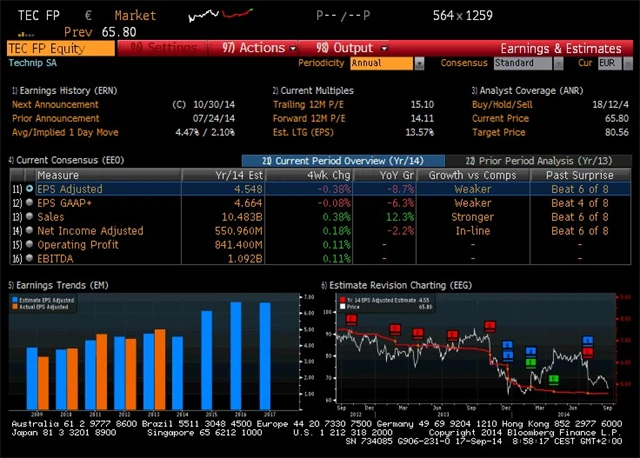
Task: Select the EBITDA measure radio button
Action: [x=29, y=258]
